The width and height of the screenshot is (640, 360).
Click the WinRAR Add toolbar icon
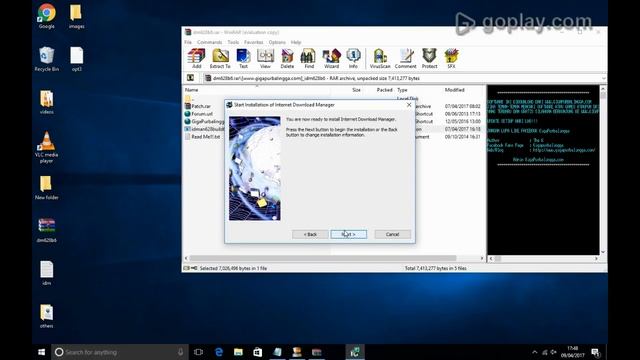point(196,58)
